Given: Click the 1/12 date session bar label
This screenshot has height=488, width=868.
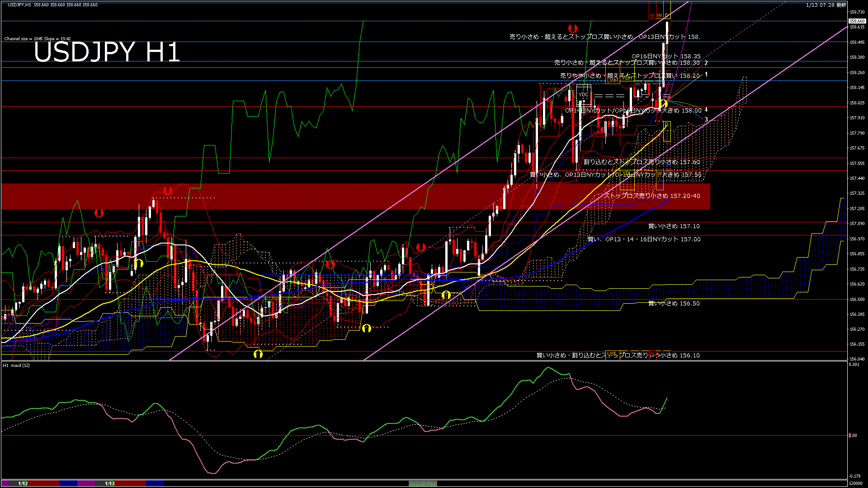Looking at the screenshot, I should coord(23,483).
